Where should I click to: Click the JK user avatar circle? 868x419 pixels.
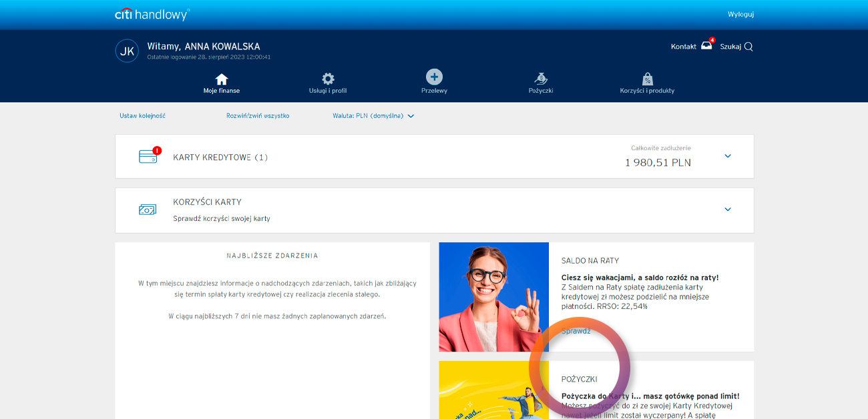127,51
